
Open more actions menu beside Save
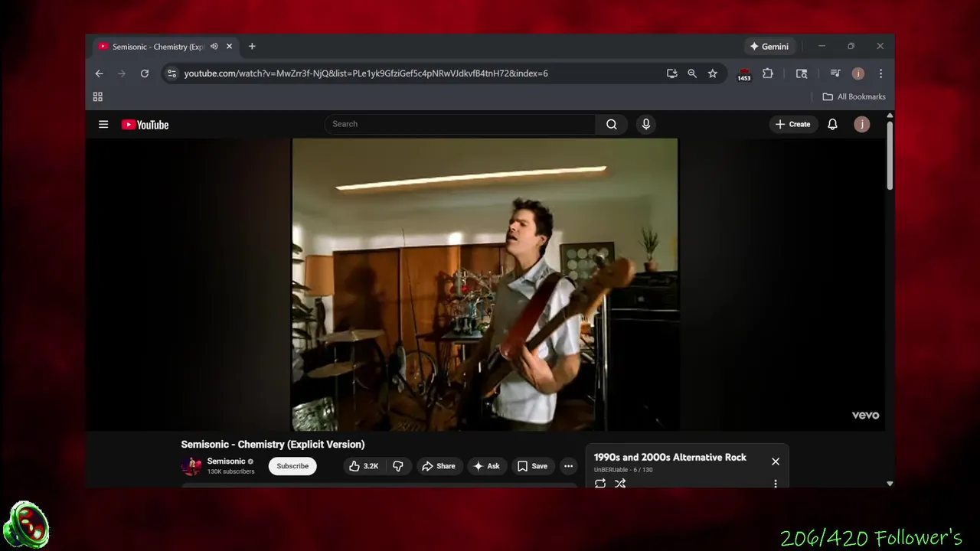[568, 466]
